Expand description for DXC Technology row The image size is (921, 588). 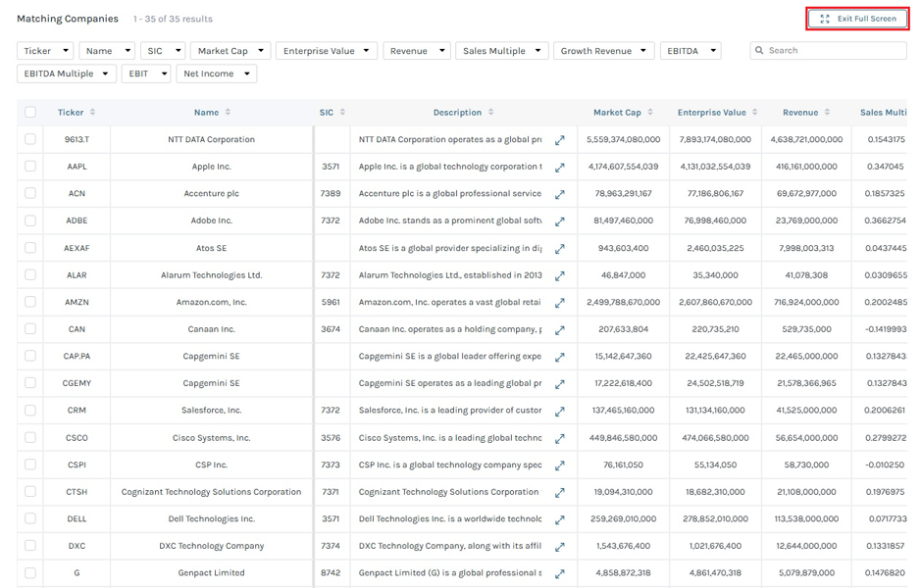click(x=560, y=547)
